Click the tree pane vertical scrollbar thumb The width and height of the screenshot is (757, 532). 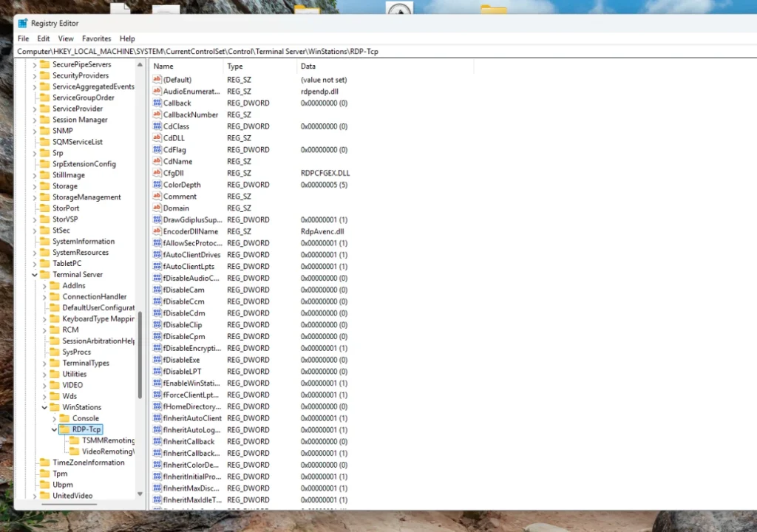(140, 355)
